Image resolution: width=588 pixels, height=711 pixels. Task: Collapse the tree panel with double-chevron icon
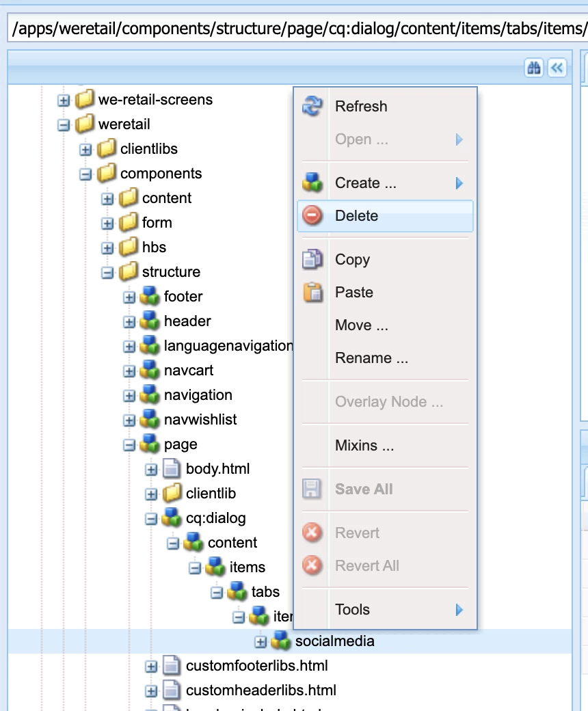click(557, 68)
